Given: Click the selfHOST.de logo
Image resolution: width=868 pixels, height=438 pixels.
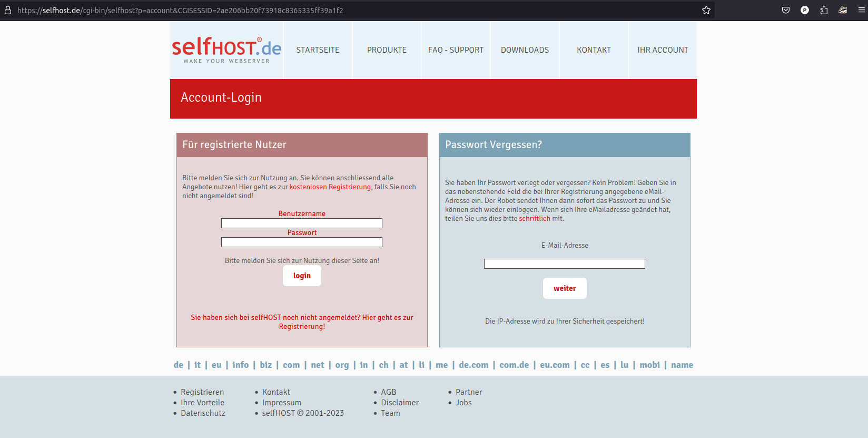Looking at the screenshot, I should [x=226, y=50].
